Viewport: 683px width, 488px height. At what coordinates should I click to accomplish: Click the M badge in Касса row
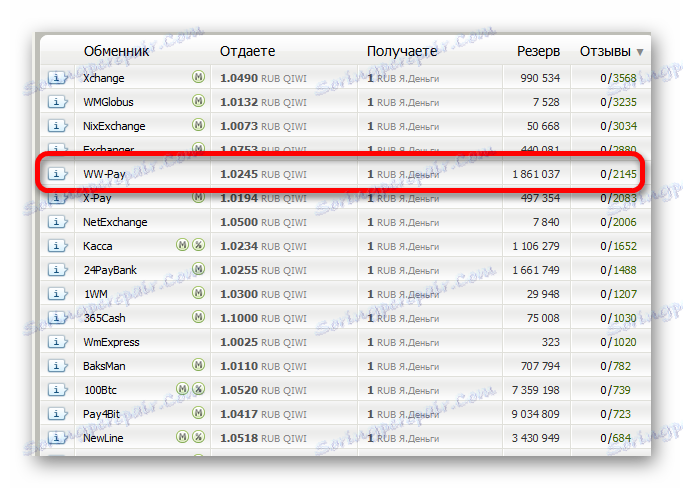183,245
